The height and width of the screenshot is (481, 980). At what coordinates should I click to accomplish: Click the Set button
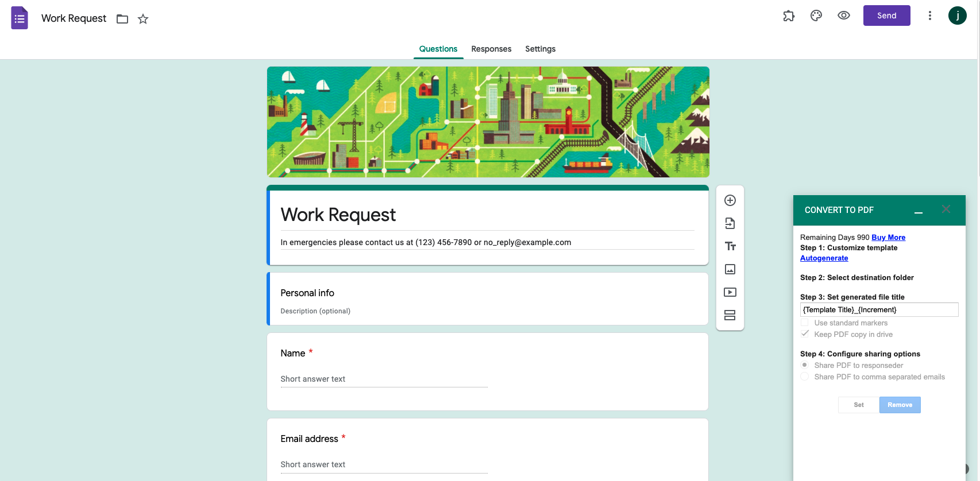[x=859, y=405]
